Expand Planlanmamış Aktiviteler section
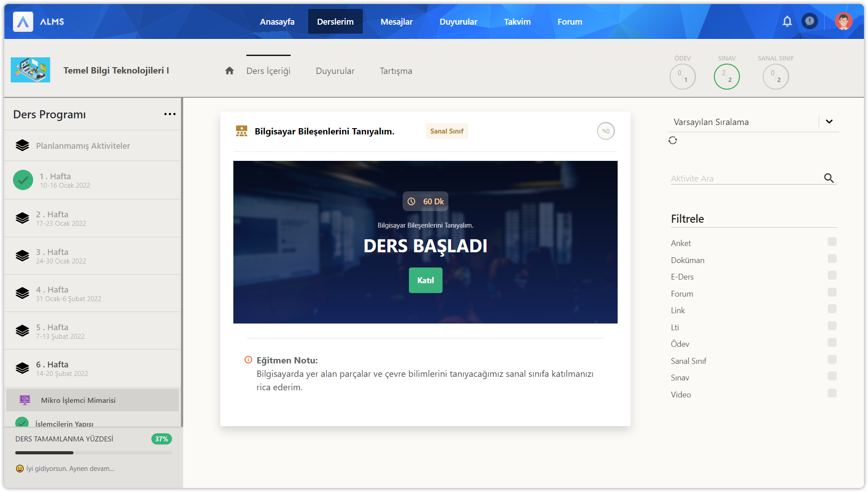Image resolution: width=868 pixels, height=492 pixels. coord(83,146)
